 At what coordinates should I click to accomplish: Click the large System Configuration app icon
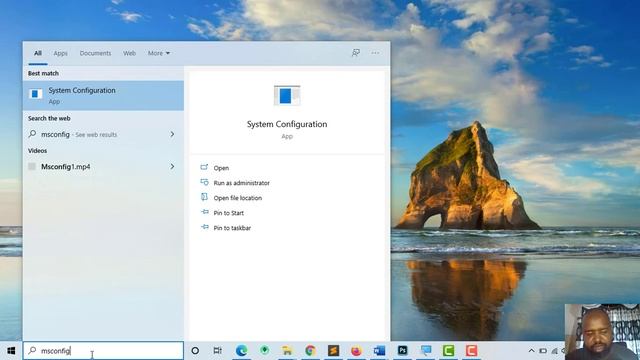point(287,96)
